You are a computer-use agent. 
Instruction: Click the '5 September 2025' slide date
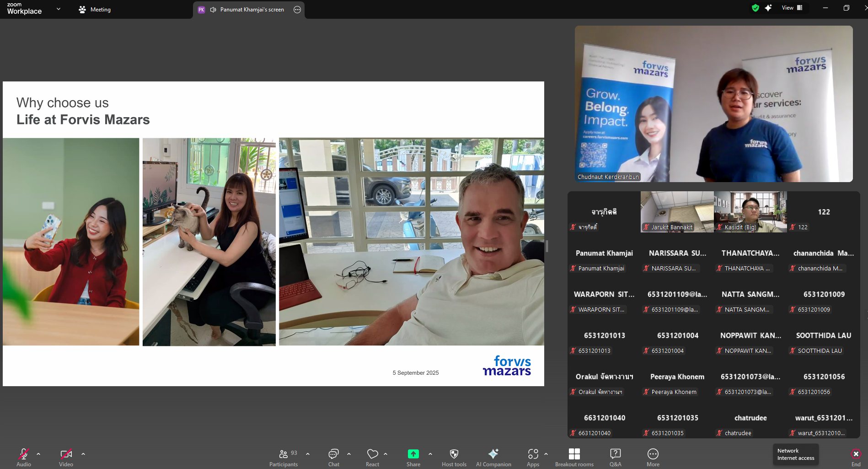click(x=416, y=373)
